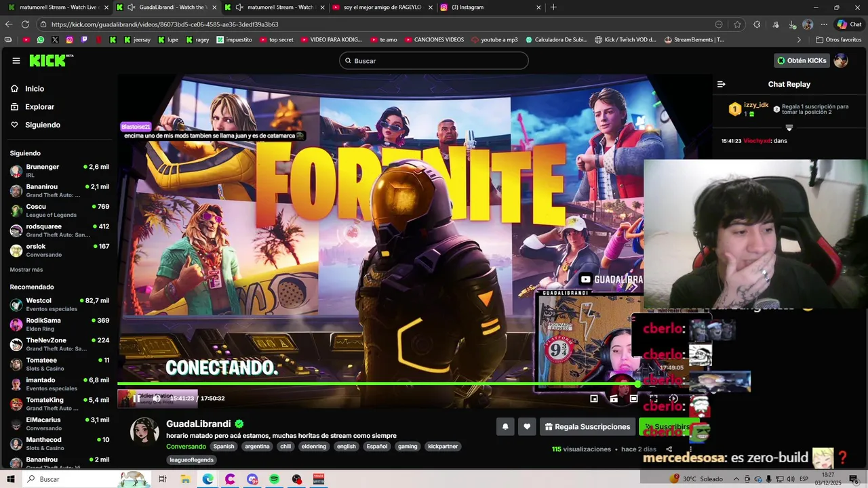The height and width of the screenshot is (488, 868).
Task: Open CANCIONES VIDEOS bookmark
Action: click(x=435, y=40)
